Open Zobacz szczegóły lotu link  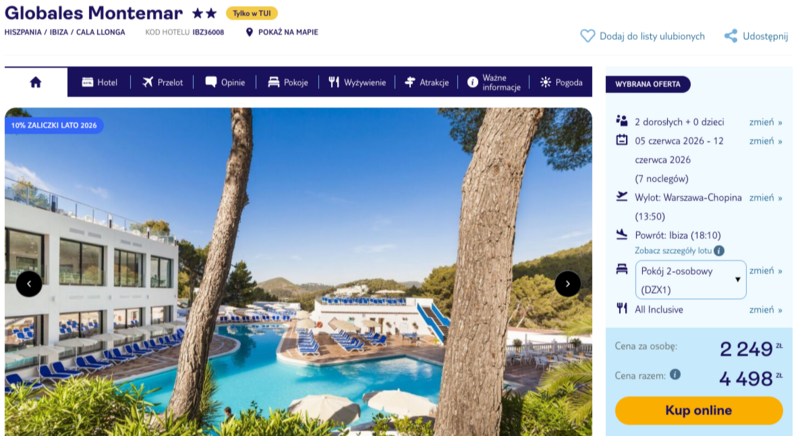point(673,250)
